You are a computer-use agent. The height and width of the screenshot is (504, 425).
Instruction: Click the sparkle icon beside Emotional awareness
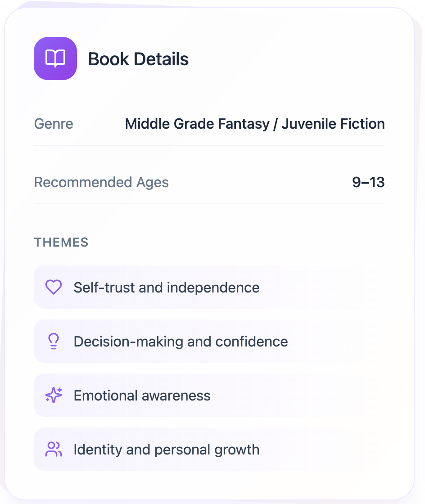[x=54, y=396]
